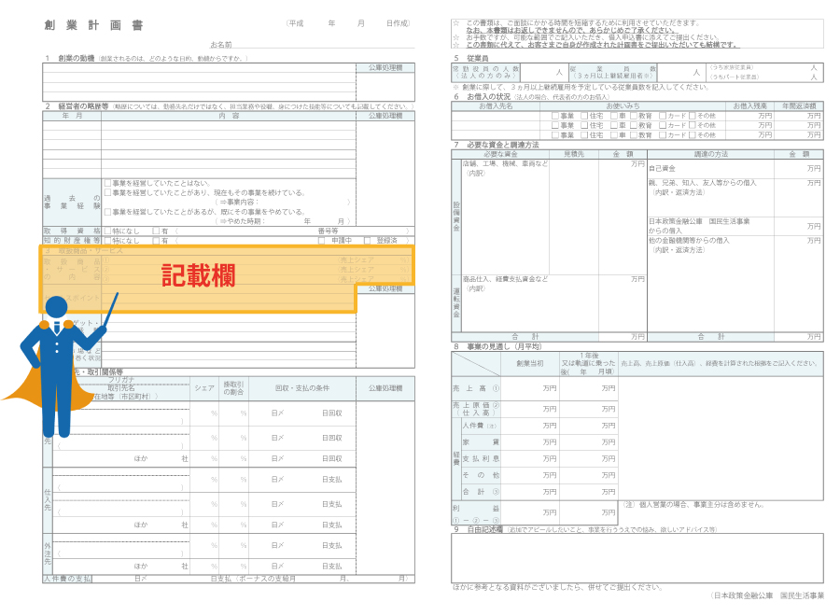840x616 pixels.
Task: Click '常勤役員の人数' label cell
Action: (x=486, y=72)
